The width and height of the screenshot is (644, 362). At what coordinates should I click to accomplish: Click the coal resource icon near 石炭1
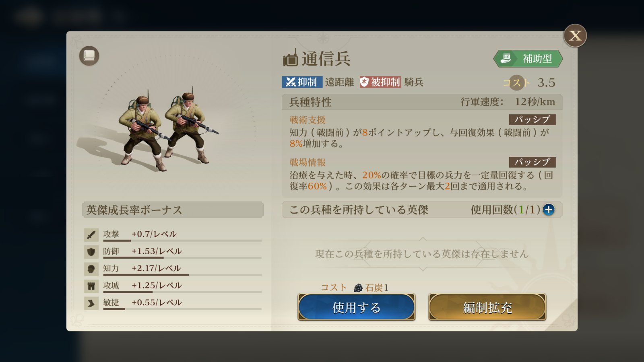[358, 288]
